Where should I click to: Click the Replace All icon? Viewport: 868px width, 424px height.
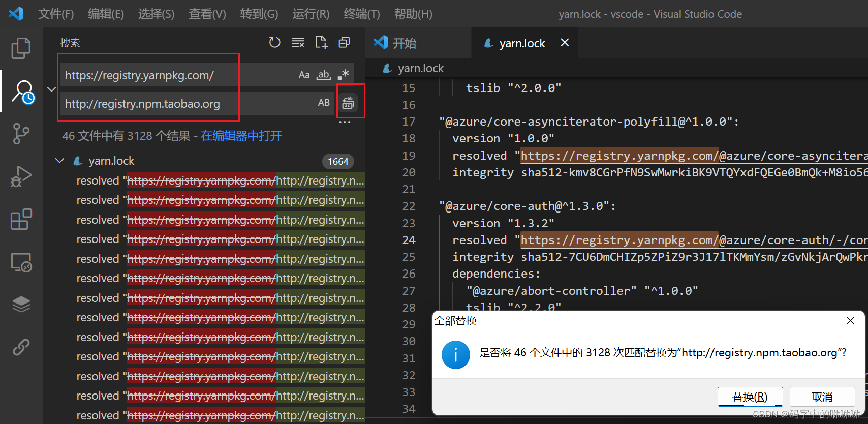tap(349, 103)
